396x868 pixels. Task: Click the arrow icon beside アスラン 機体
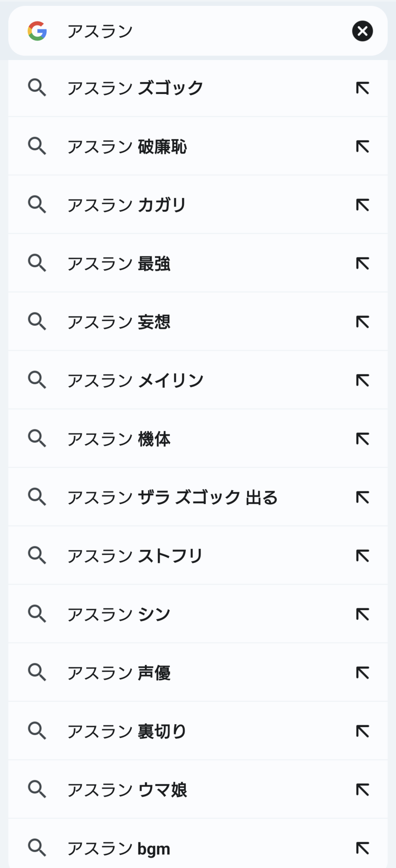click(363, 439)
